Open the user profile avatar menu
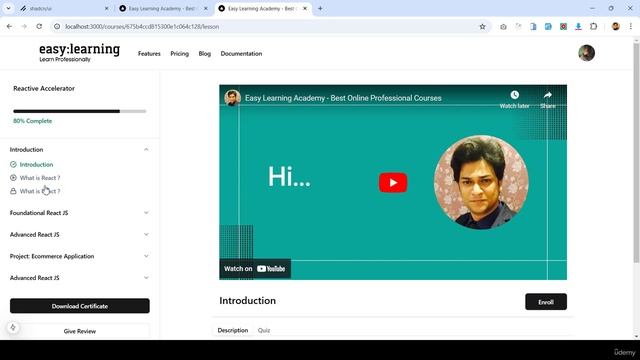The width and height of the screenshot is (640, 360). click(586, 53)
